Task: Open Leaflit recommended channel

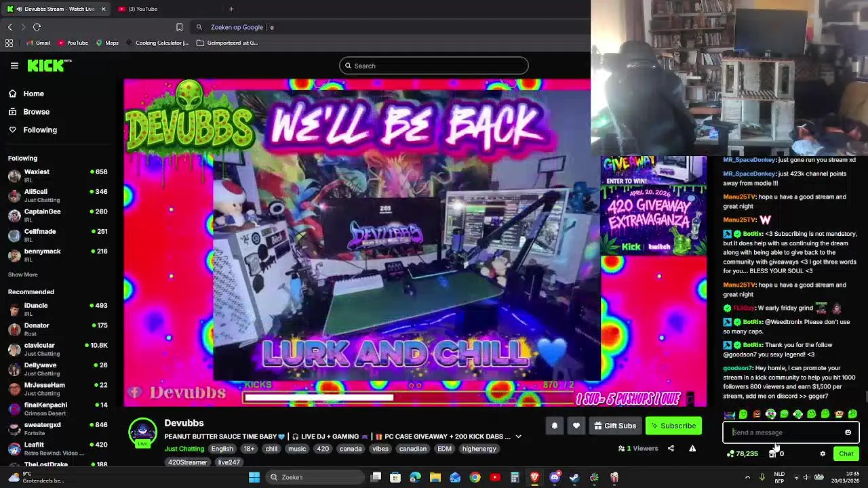Action: click(58, 448)
